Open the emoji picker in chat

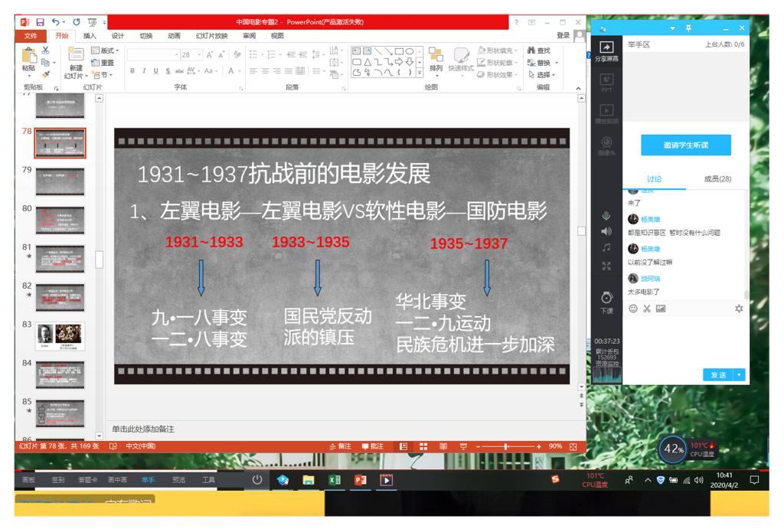pyautogui.click(x=633, y=308)
